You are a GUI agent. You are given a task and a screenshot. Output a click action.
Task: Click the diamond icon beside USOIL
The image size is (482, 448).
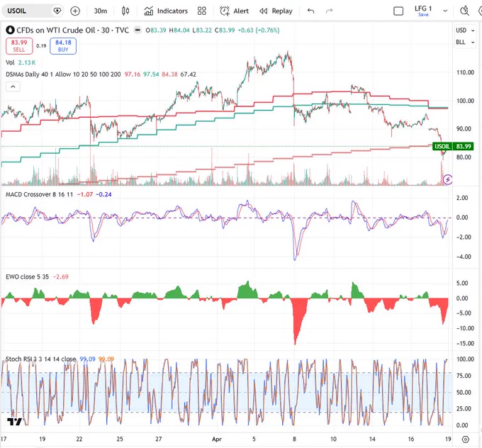(x=57, y=11)
